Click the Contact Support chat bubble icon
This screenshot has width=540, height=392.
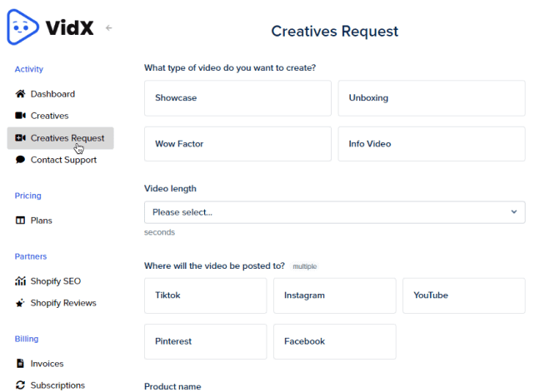tap(21, 160)
